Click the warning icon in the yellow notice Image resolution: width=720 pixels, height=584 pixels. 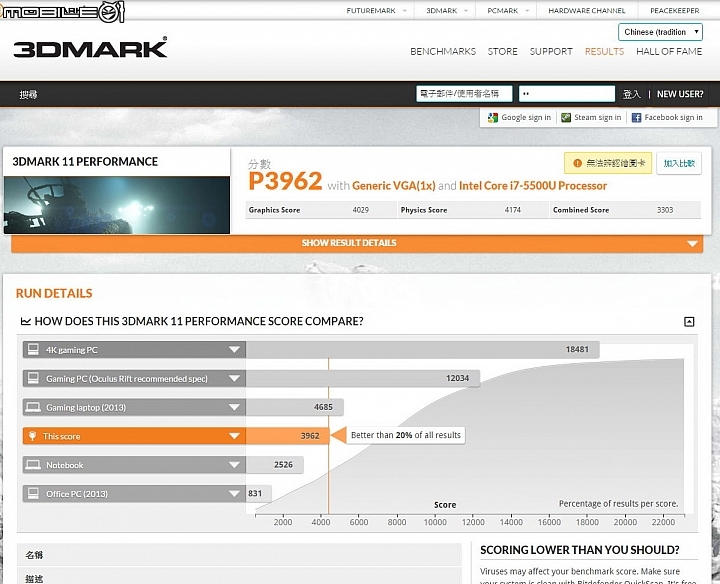[x=577, y=163]
